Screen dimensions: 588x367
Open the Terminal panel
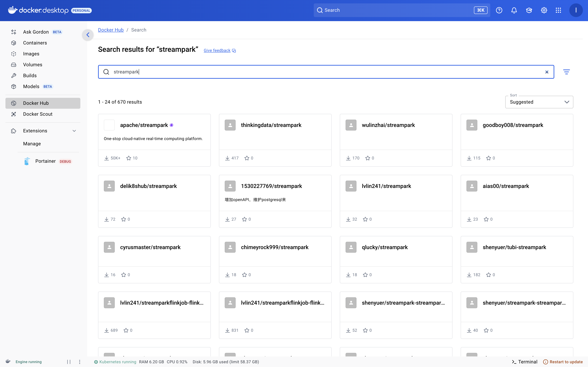click(x=525, y=362)
